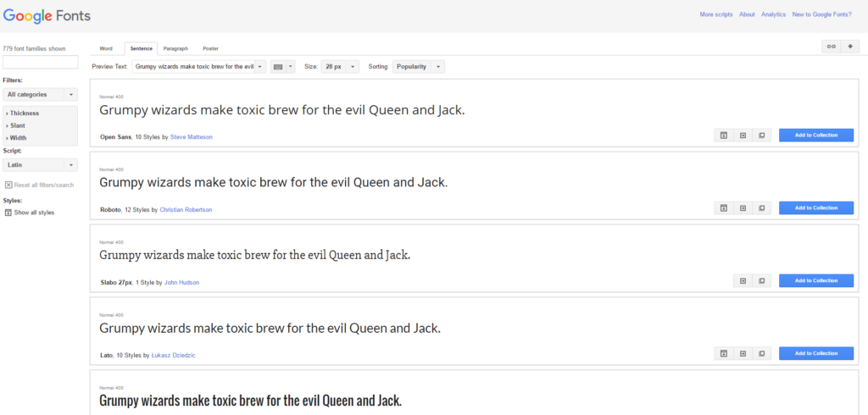Pop out Open Sans with the stacked-squares icon

pos(762,135)
